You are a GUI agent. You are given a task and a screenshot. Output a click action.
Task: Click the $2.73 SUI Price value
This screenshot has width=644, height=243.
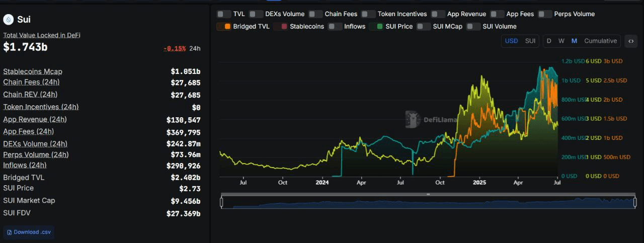tap(190, 189)
